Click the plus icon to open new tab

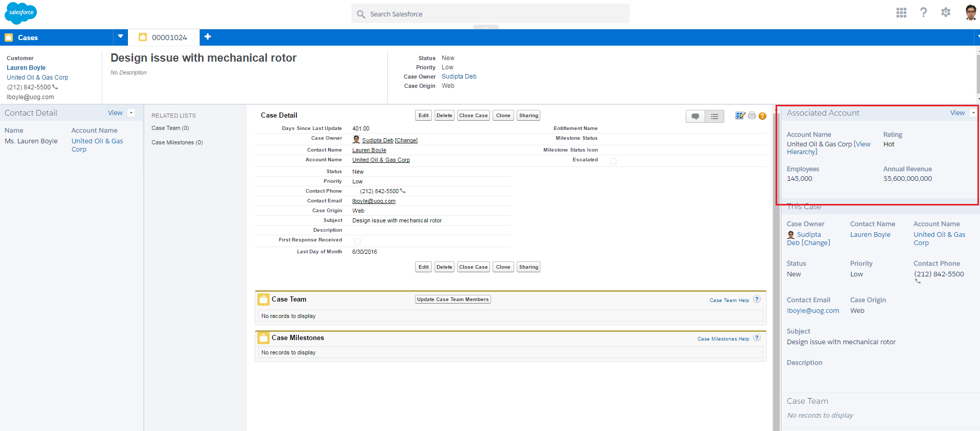click(x=208, y=36)
